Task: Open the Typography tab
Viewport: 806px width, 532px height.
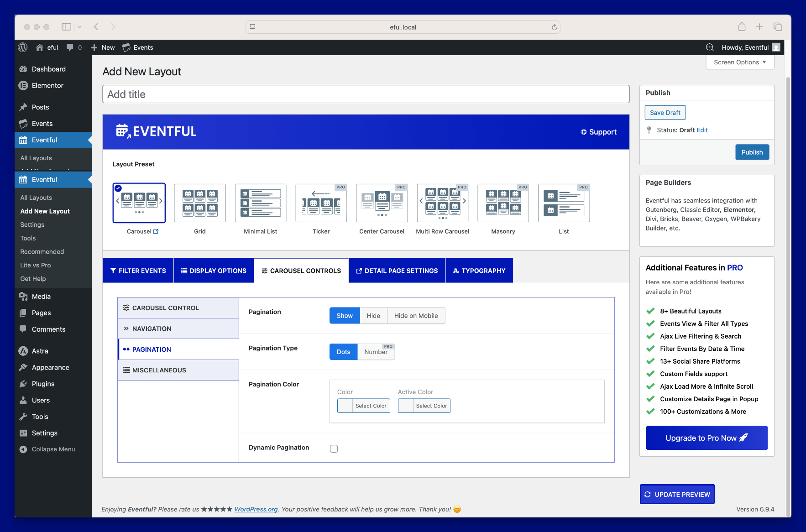Action: (479, 271)
